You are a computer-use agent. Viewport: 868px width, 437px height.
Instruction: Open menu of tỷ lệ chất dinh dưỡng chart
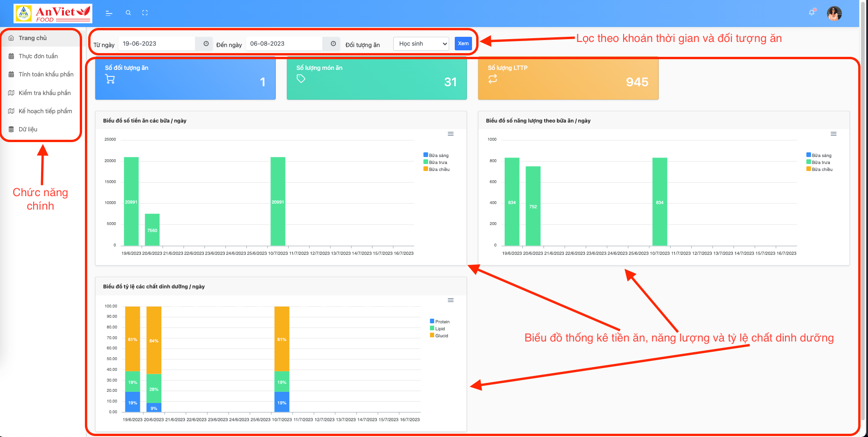[451, 300]
